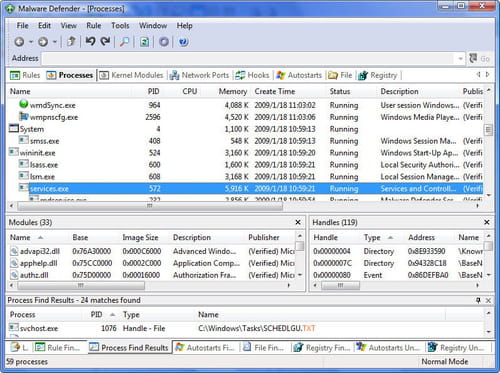Open the Rule menu
The image size is (500, 373).
94,26
